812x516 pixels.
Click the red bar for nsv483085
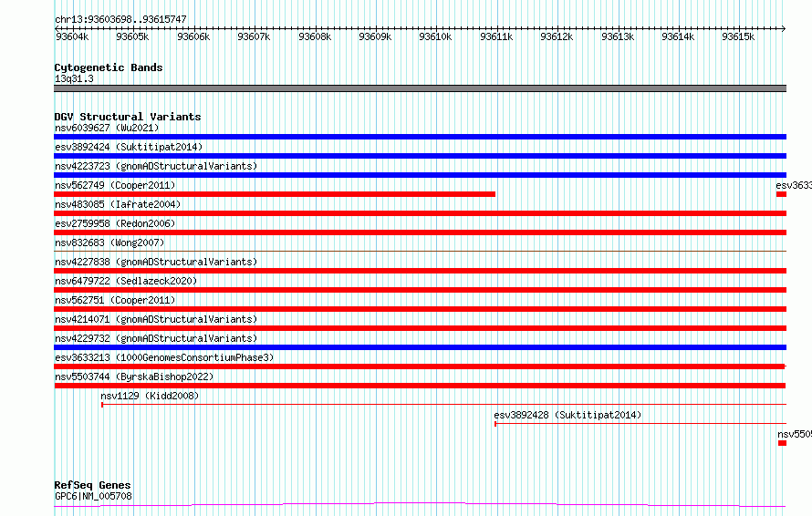click(x=420, y=213)
